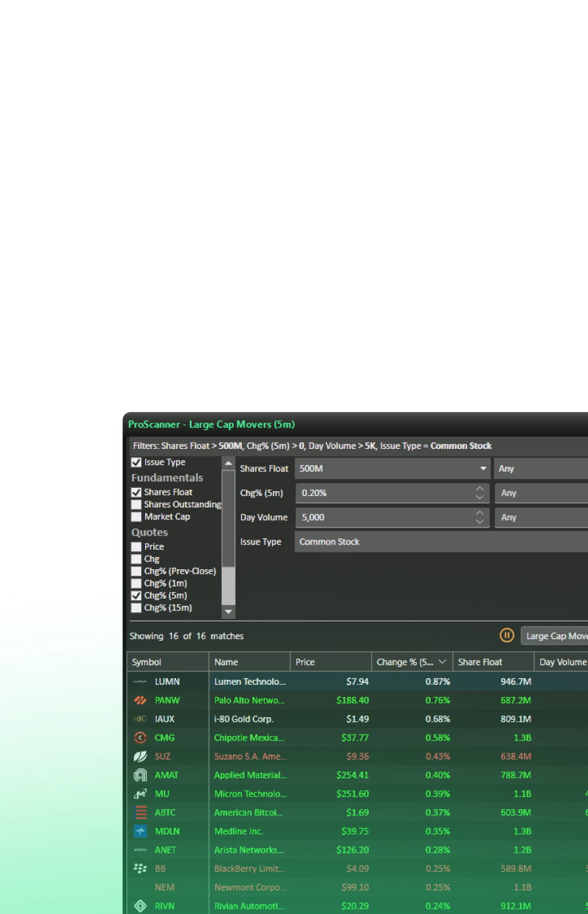Enable the Shares Outstanding checkbox

(136, 504)
